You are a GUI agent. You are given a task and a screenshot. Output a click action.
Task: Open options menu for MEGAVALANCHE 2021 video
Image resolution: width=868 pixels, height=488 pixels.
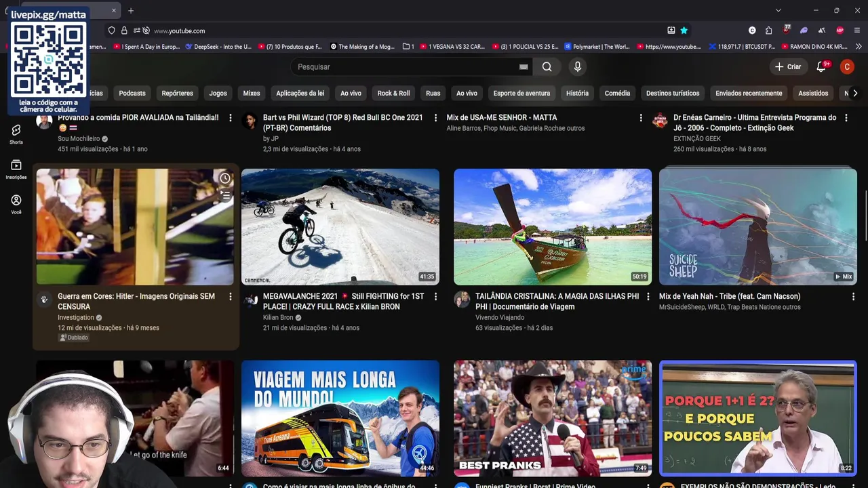[436, 297]
